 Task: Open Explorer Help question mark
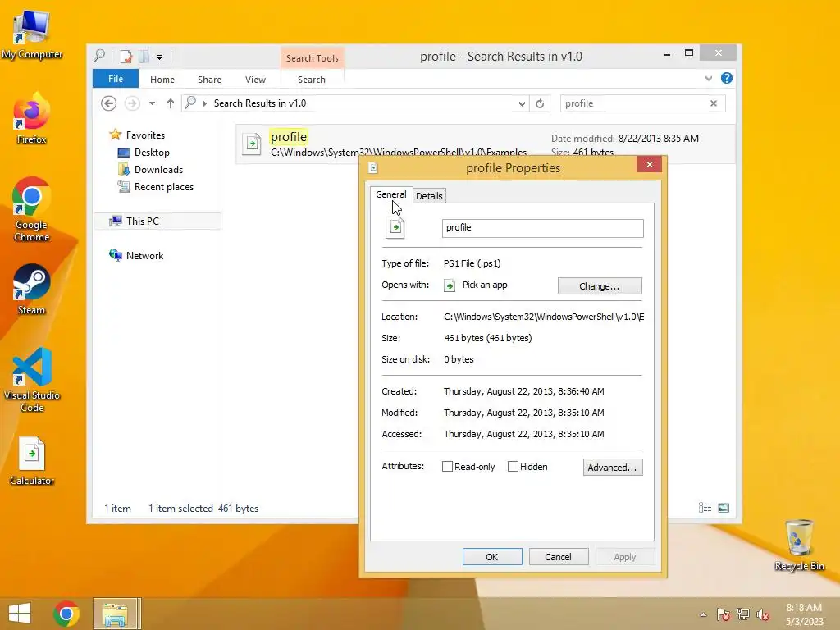727,78
